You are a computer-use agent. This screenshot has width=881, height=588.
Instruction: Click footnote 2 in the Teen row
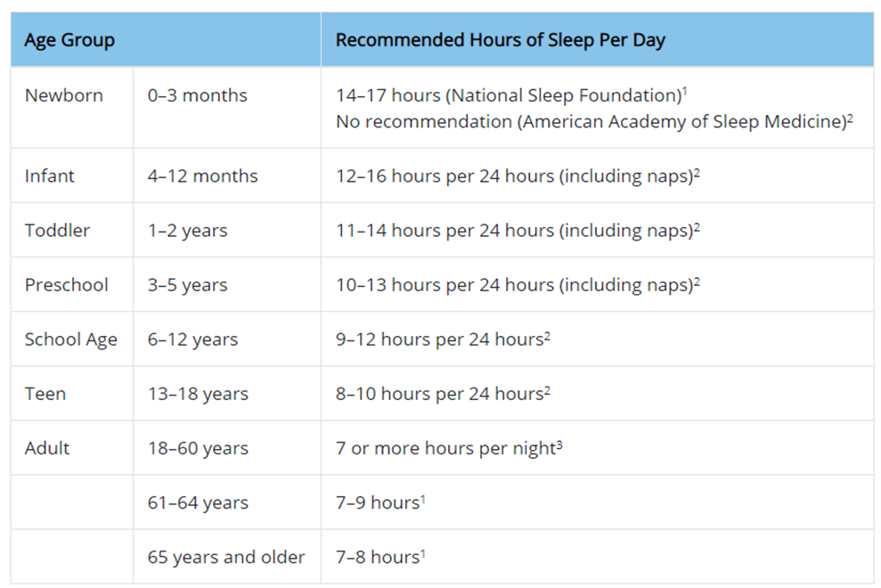[x=547, y=388]
